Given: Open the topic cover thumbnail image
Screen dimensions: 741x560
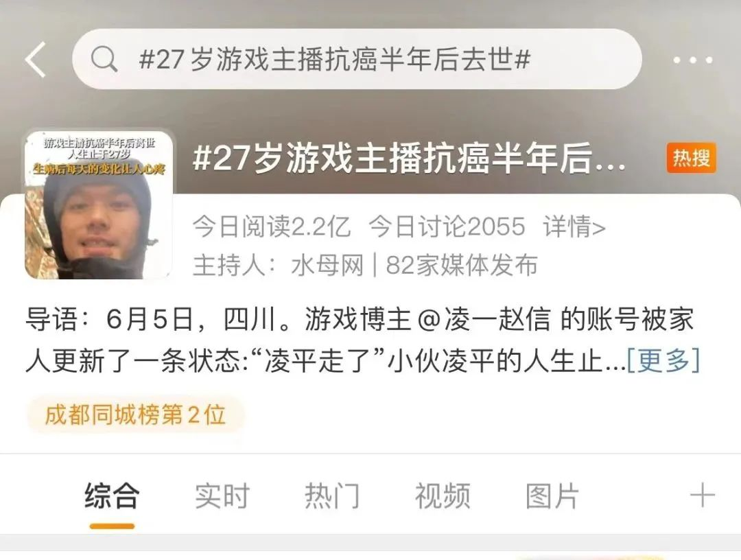Looking at the screenshot, I should click(x=99, y=205).
